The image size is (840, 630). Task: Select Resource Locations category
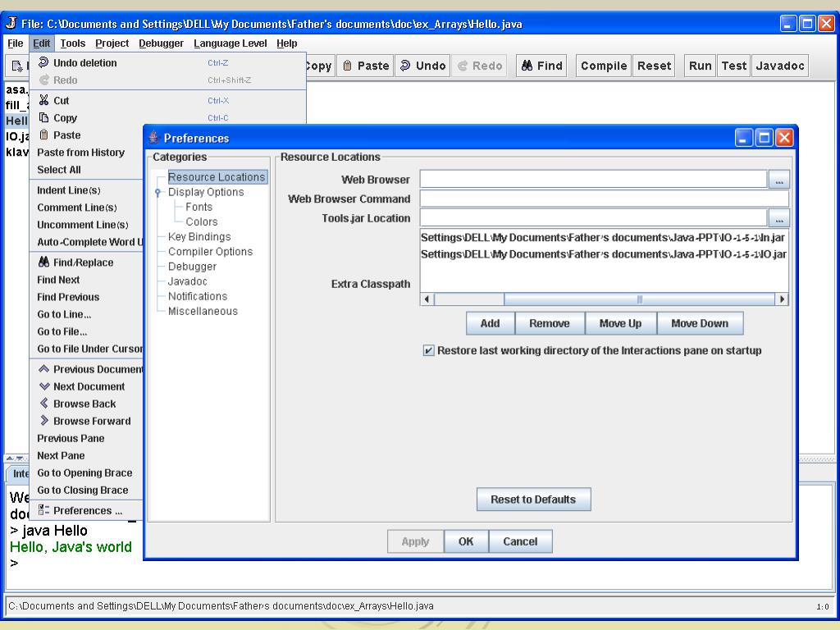[x=217, y=177]
